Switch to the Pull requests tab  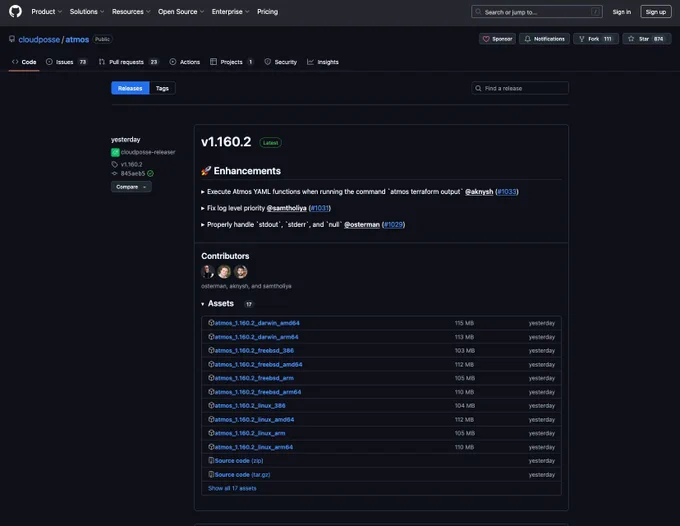(x=129, y=62)
